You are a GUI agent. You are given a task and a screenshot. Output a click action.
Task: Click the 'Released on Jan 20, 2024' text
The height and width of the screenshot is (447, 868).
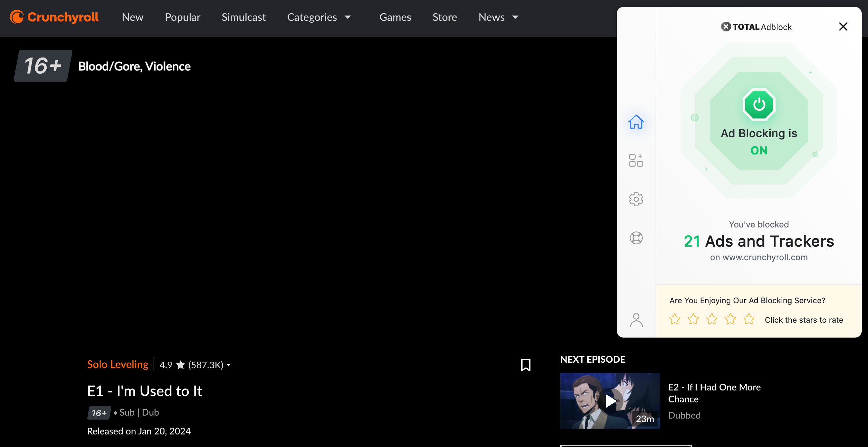(x=139, y=431)
